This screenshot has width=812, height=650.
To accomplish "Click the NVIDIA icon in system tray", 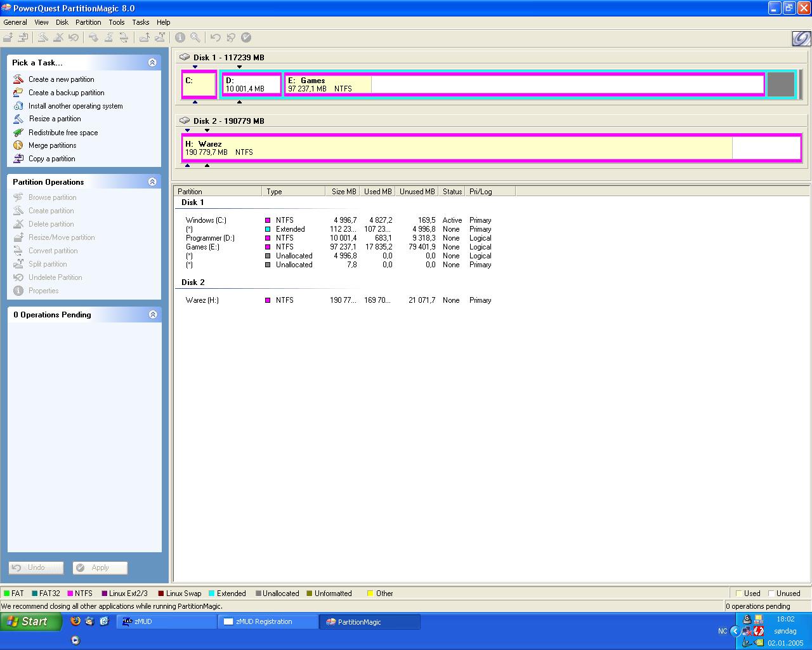I will [759, 642].
